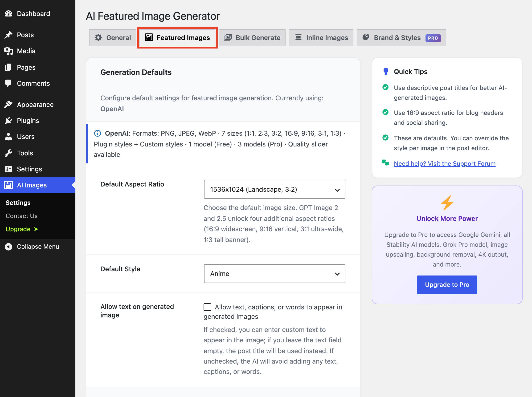
Task: Click the PRO badge on Brand & Styles
Action: click(x=433, y=38)
